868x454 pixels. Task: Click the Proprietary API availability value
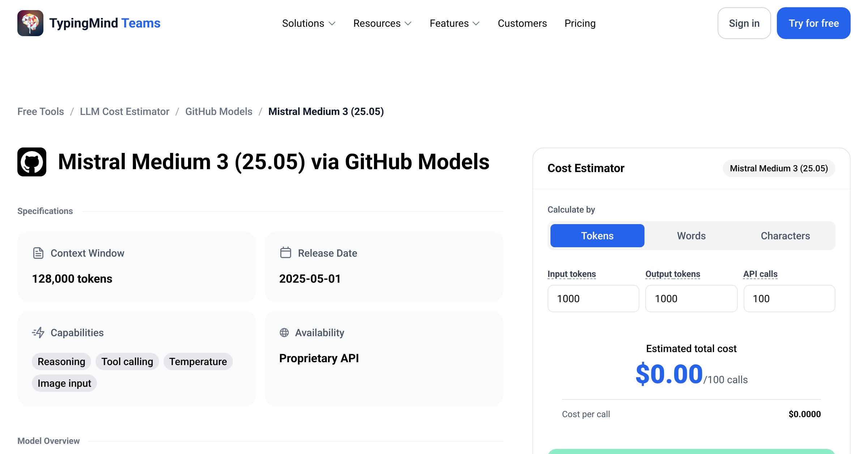pos(319,358)
